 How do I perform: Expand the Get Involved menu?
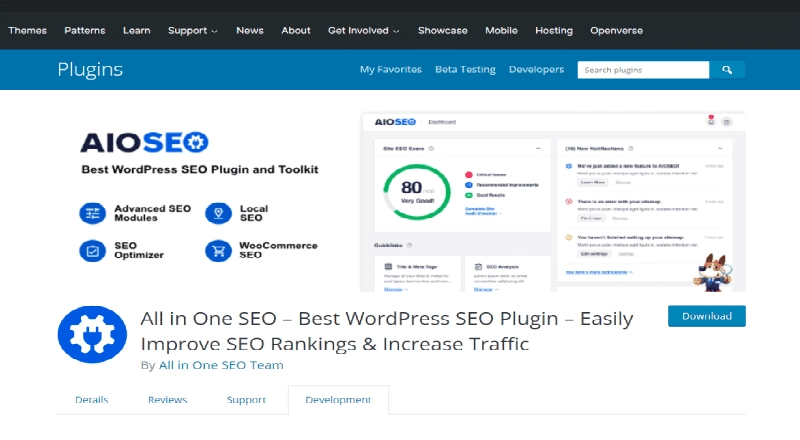363,31
